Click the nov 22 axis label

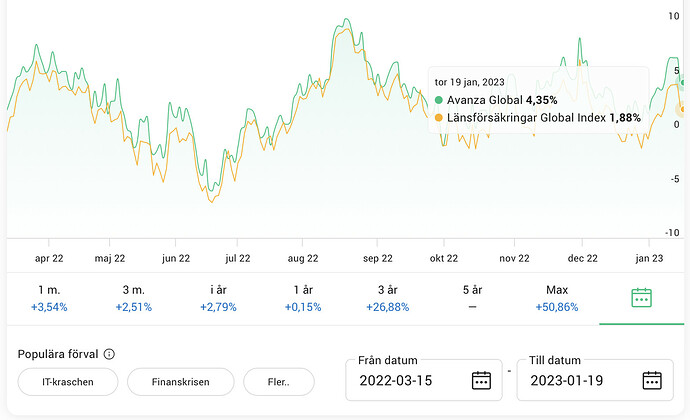(x=514, y=258)
